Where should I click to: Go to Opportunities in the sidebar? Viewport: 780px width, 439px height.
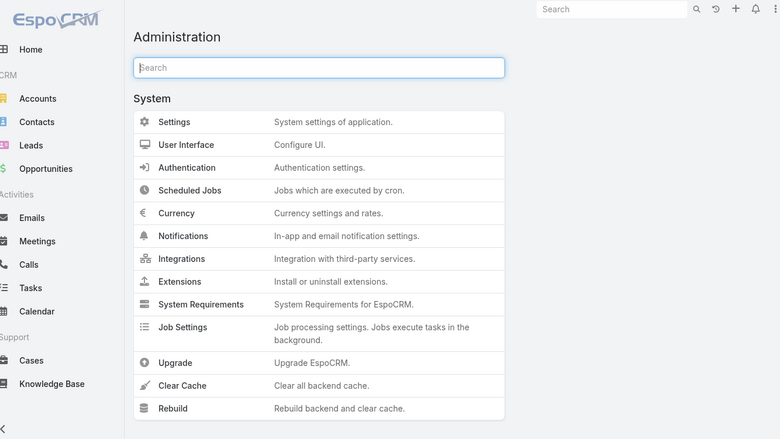[46, 169]
